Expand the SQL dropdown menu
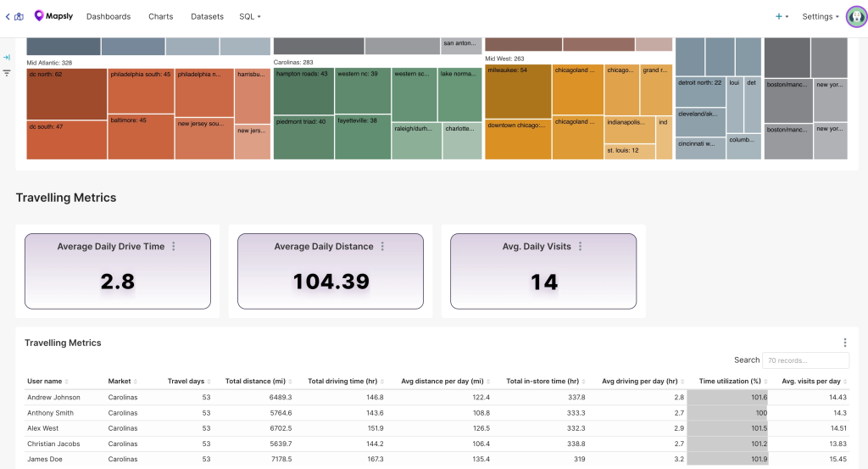Screen dimensions: 868x469 coord(249,16)
